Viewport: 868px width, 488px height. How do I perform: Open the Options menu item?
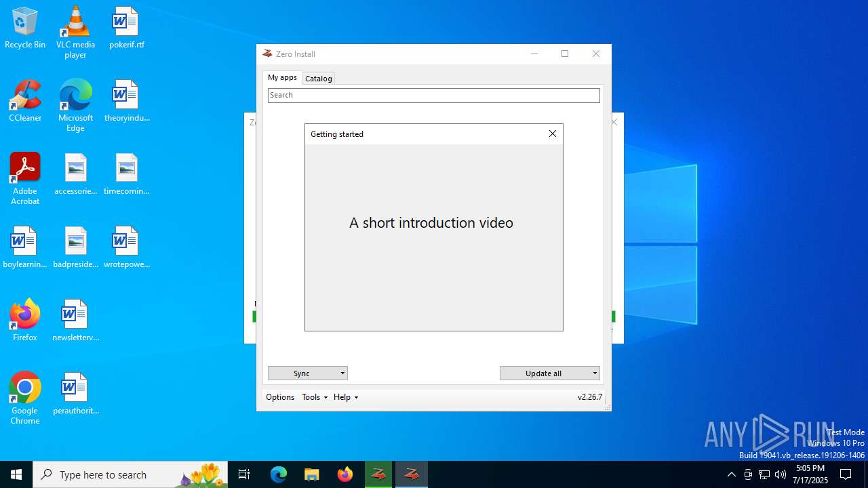click(280, 397)
